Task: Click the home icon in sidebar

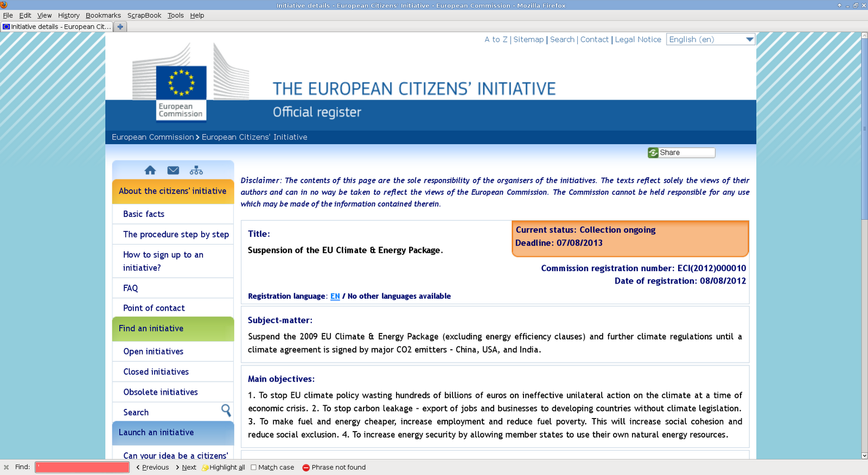Action: tap(150, 170)
